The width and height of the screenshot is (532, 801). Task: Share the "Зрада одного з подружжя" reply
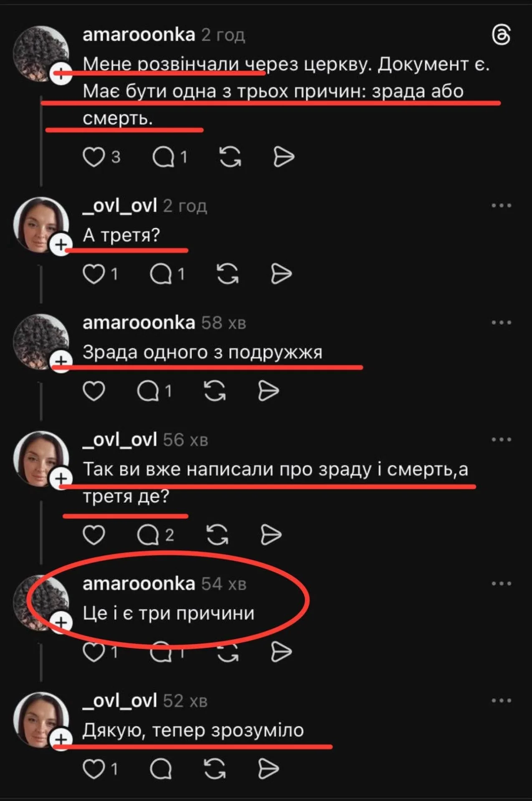point(268,391)
